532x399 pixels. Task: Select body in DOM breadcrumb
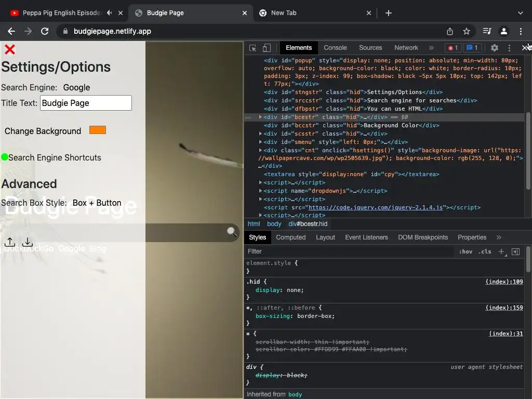[x=274, y=224]
